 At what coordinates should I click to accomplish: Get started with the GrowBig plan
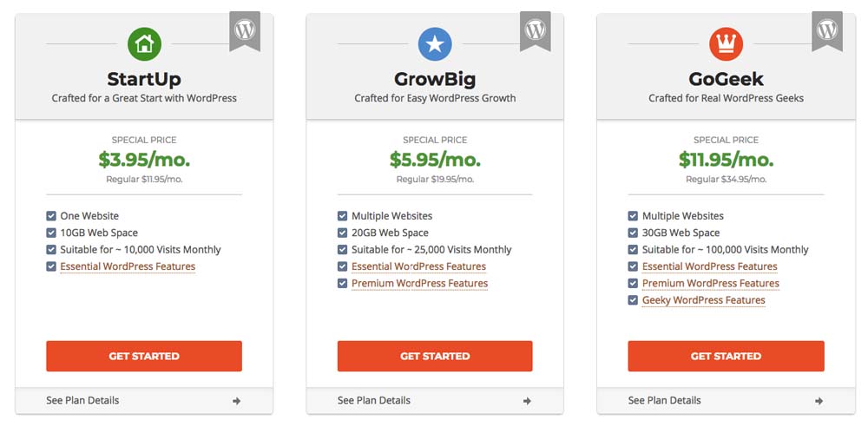point(435,356)
